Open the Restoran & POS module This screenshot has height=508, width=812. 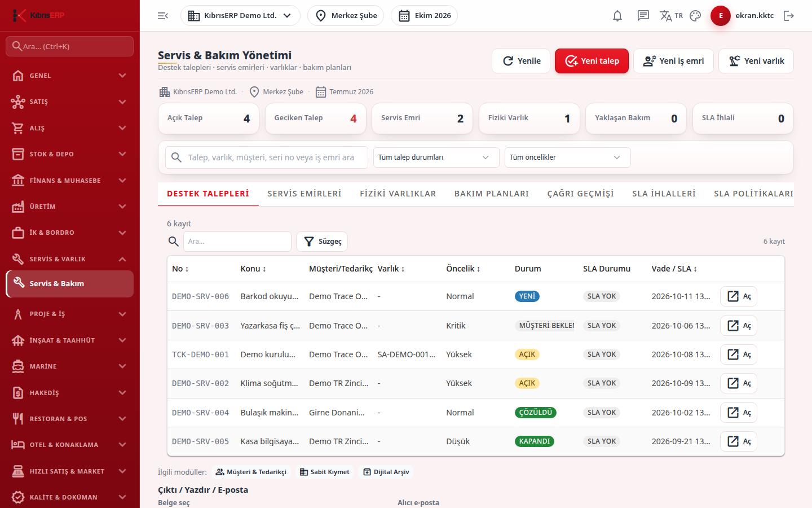(x=69, y=419)
